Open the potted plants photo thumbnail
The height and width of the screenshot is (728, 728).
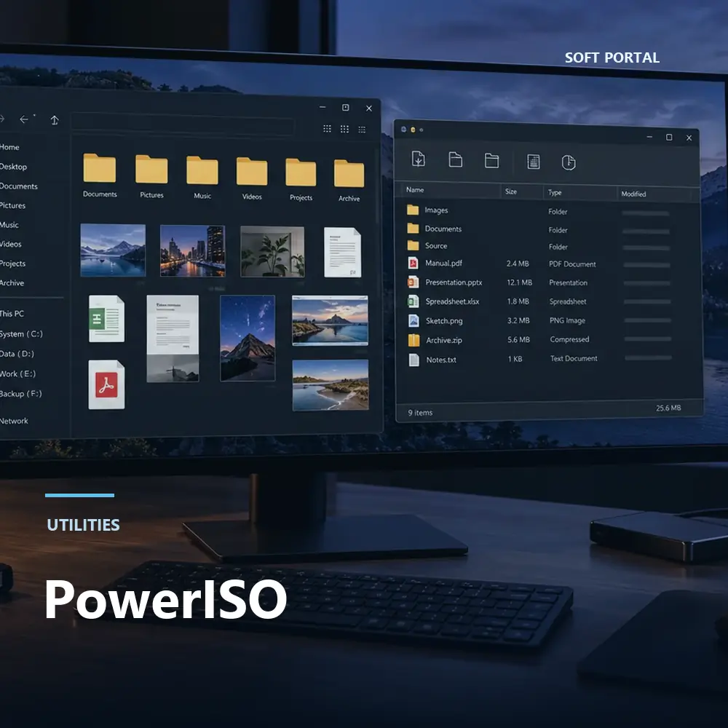[x=272, y=252]
